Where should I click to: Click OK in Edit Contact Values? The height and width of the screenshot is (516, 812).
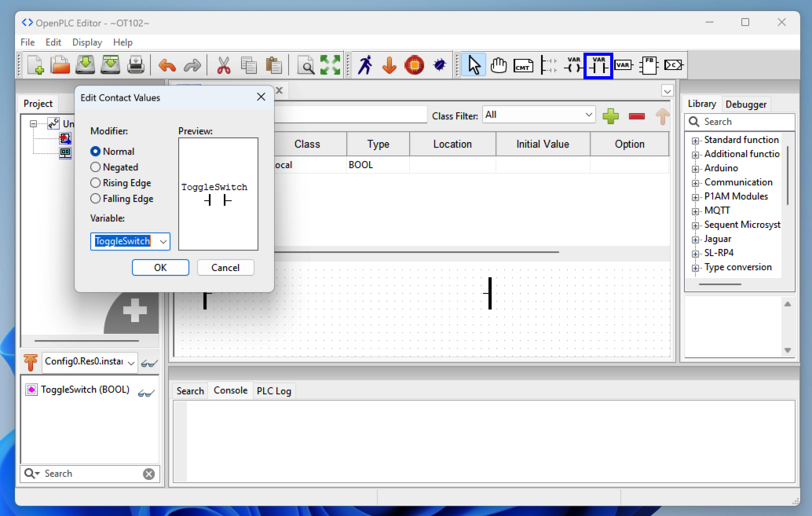pos(160,267)
